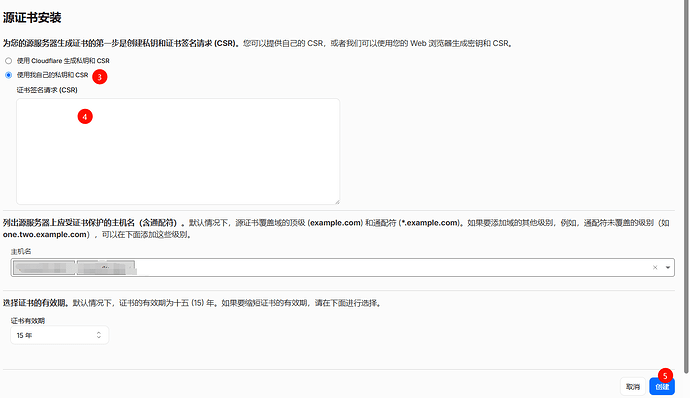Click the 证书签名请求 (CSR) label

click(x=47, y=90)
